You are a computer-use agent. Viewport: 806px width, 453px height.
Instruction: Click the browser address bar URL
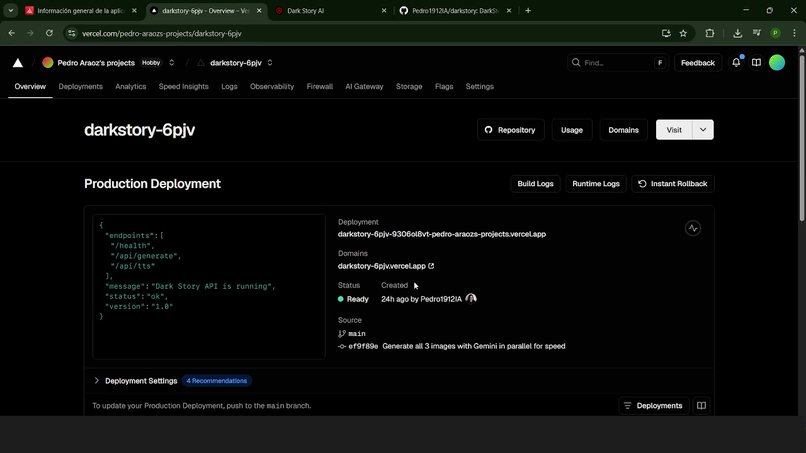[x=161, y=33]
